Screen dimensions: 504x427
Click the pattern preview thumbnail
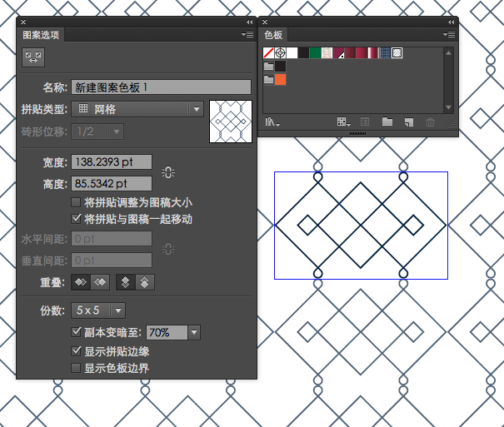[x=231, y=122]
